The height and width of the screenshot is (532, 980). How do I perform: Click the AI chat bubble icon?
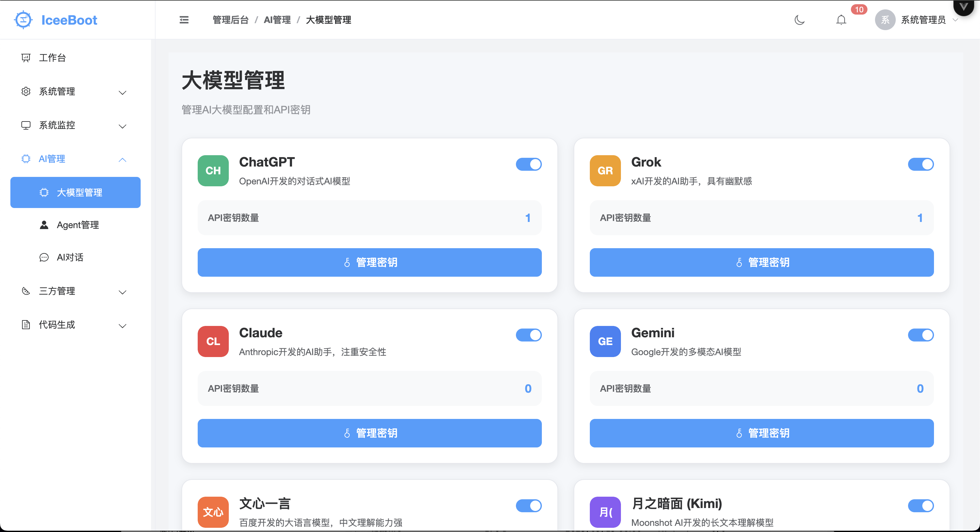[x=44, y=258]
